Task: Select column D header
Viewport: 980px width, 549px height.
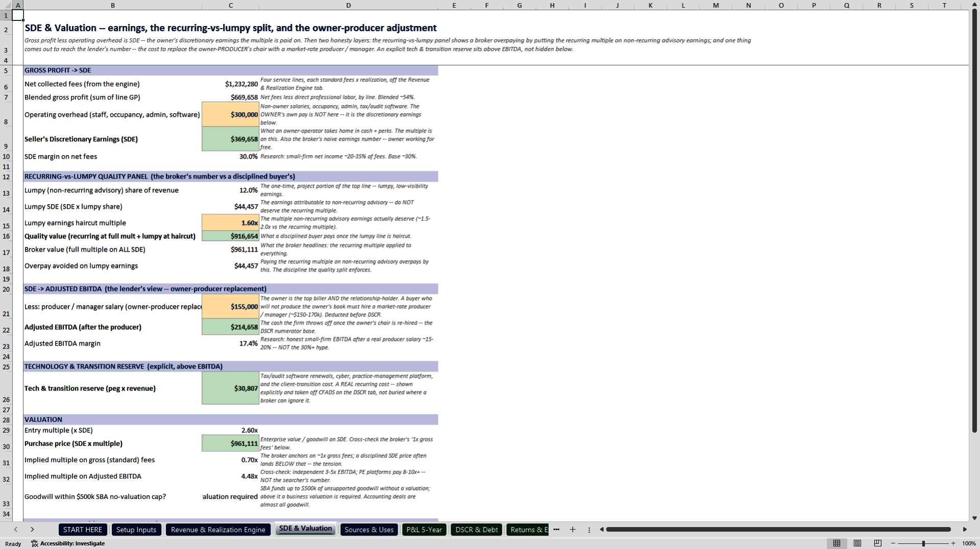Action: tap(349, 5)
